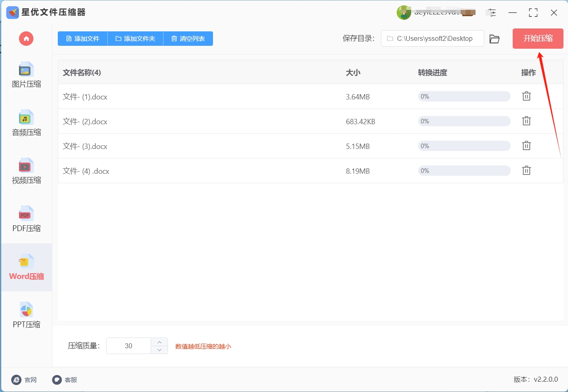Screen dimensions: 568x392
Task: Open 图片压缩 image compression section
Action: pyautogui.click(x=26, y=75)
